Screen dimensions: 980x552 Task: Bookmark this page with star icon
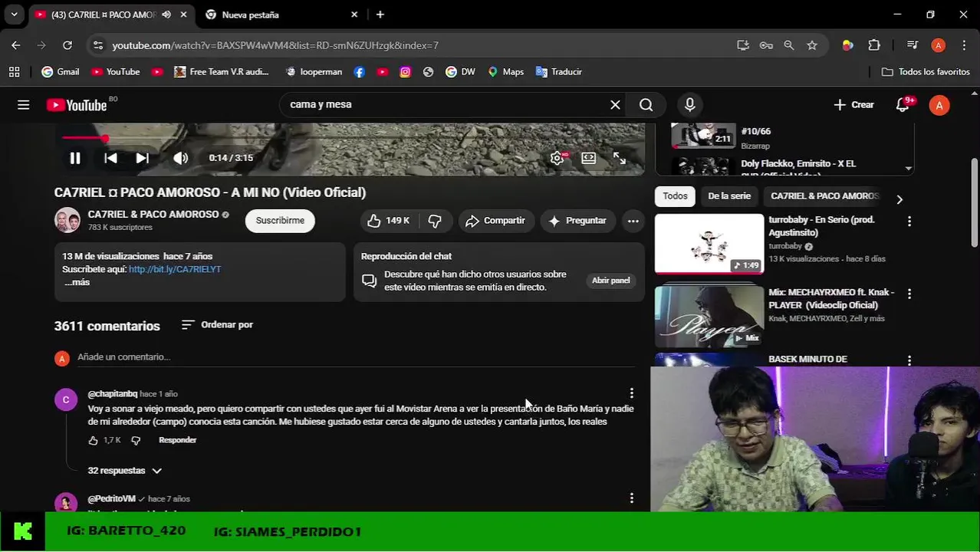812,45
